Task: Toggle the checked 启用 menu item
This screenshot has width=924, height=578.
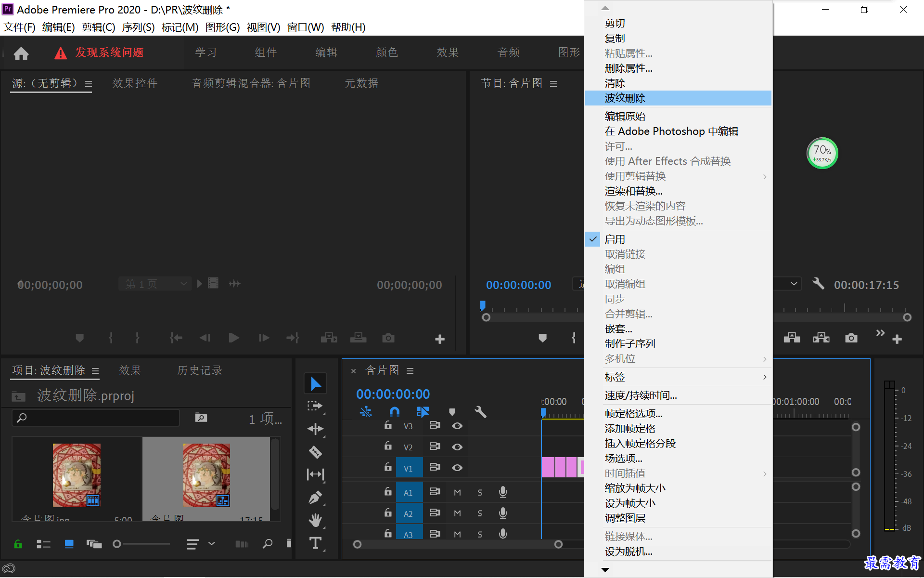Action: coord(678,239)
